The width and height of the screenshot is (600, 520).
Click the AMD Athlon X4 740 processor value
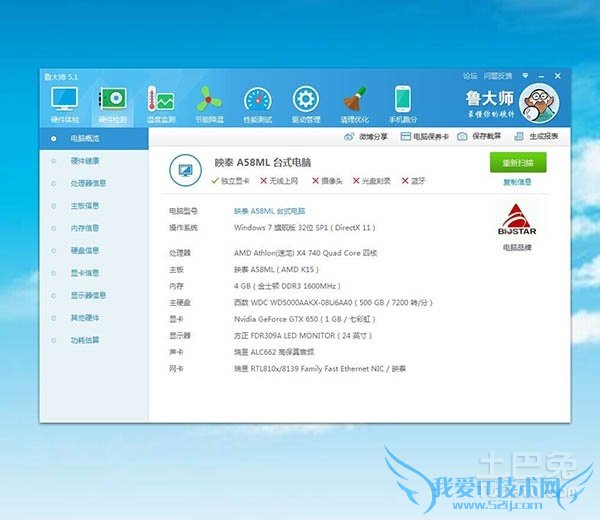pos(305,253)
